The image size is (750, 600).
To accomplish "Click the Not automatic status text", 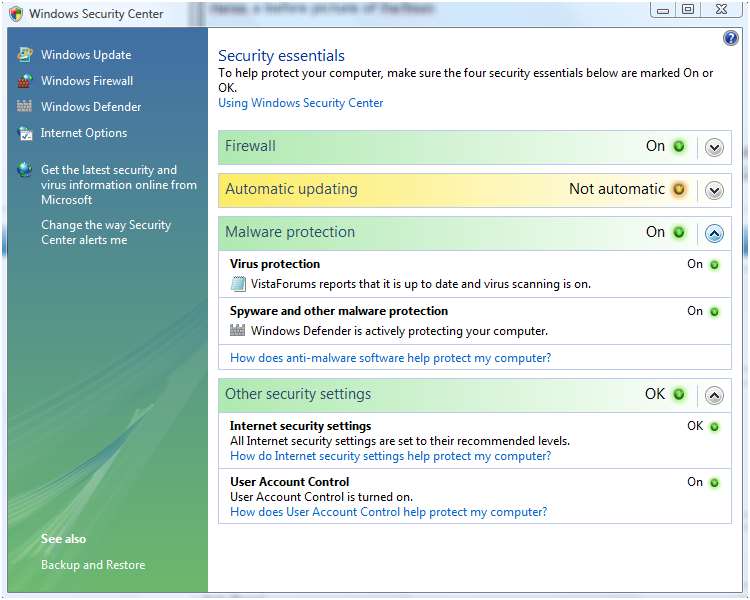I will point(617,189).
